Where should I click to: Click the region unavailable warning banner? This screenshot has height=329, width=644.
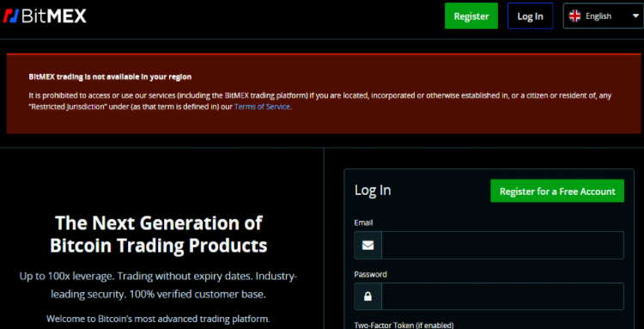tap(324, 94)
